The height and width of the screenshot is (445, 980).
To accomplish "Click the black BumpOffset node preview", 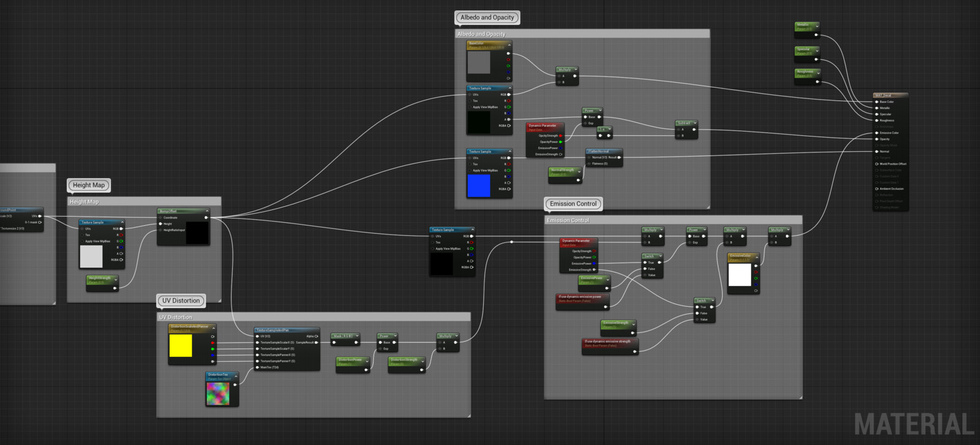I will tap(197, 233).
